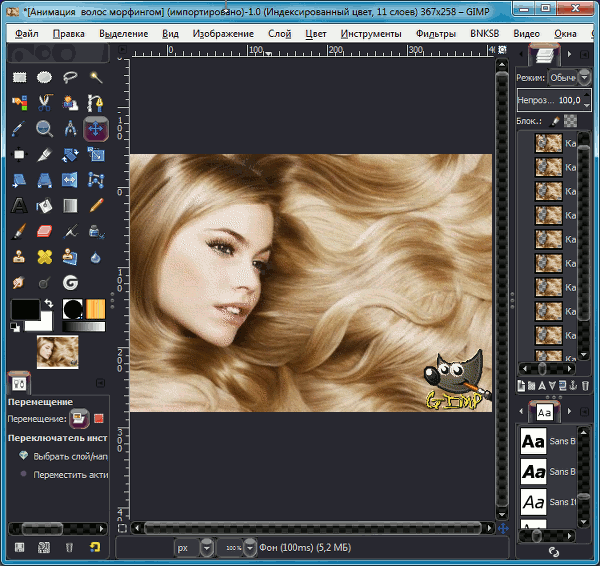Activate the Text tool
This screenshot has height=566, width=600.
pos(18,206)
